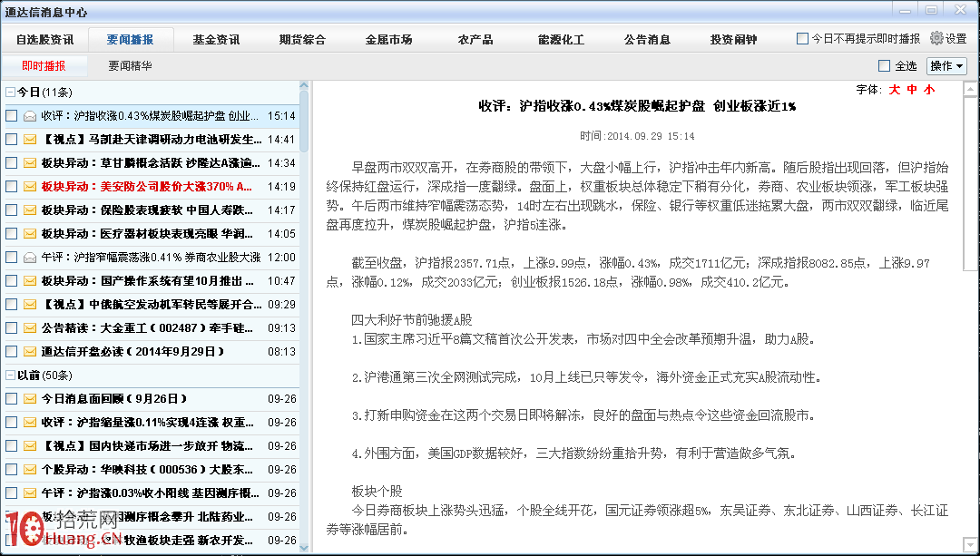This screenshot has width=980, height=556.
Task: Tick checkbox for 国产操作系统 row
Action: [x=11, y=281]
